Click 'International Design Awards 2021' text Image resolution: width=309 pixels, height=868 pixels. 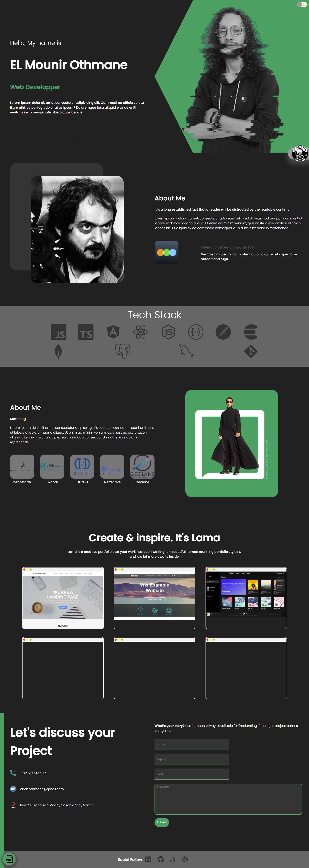point(228,247)
